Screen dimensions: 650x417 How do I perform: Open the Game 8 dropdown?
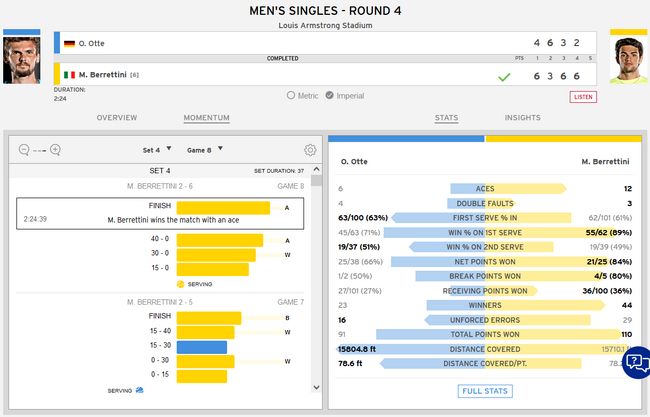[x=205, y=150]
